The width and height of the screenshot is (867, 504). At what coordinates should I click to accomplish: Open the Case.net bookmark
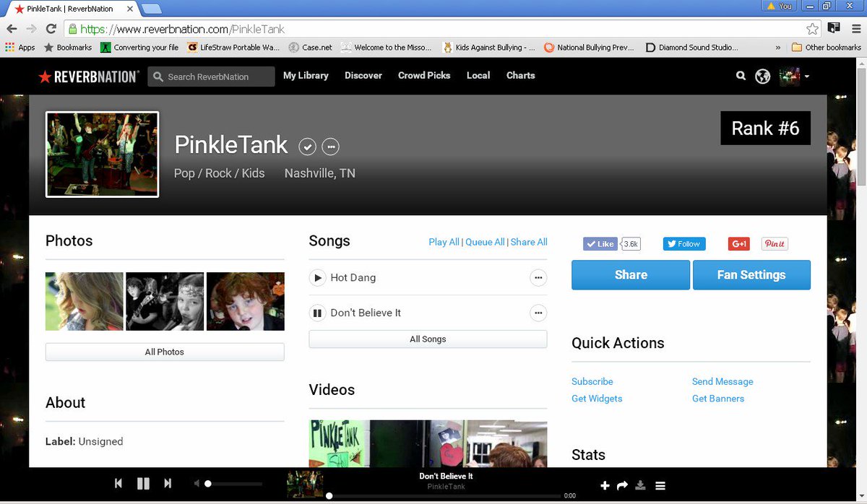[311, 48]
